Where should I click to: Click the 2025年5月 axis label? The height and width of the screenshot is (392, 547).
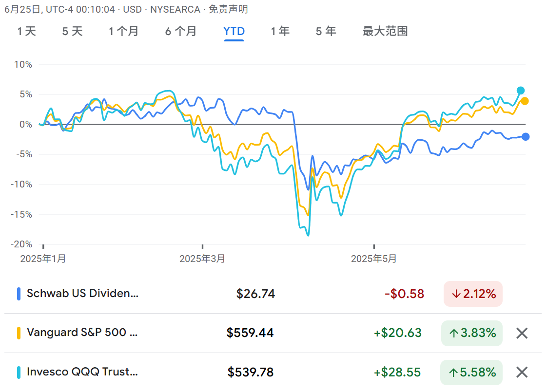pos(373,259)
